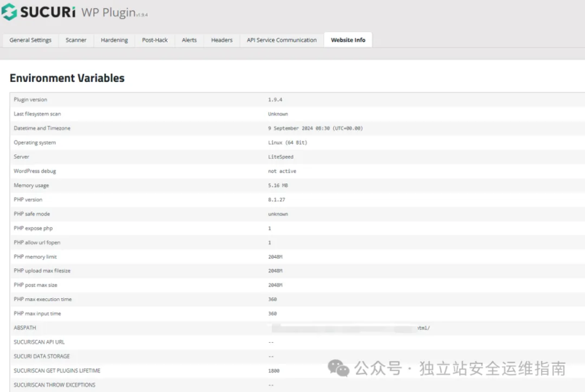Click the 'PHP max execution time' label
Screen dimensions: 585x392
point(42,299)
